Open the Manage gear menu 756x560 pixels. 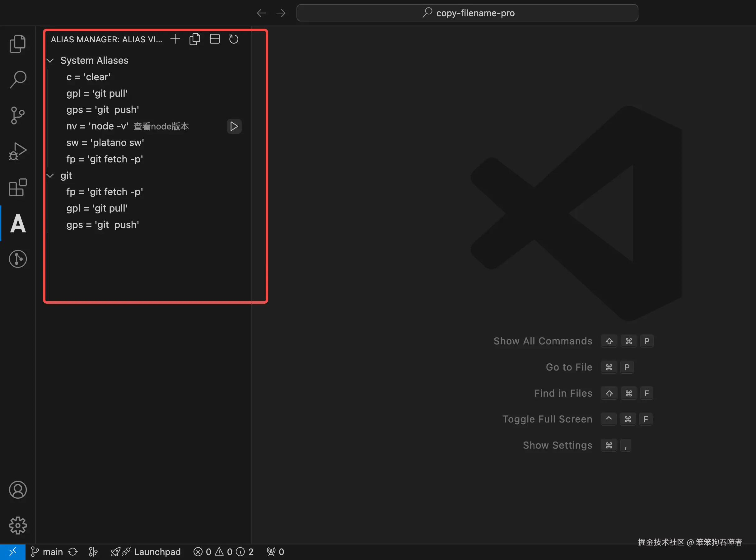[18, 525]
